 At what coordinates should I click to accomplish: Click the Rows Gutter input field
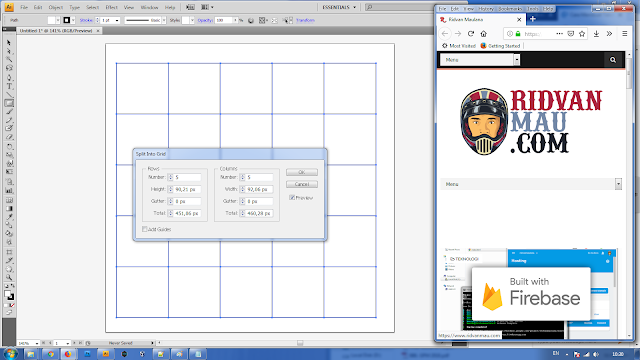click(x=188, y=201)
